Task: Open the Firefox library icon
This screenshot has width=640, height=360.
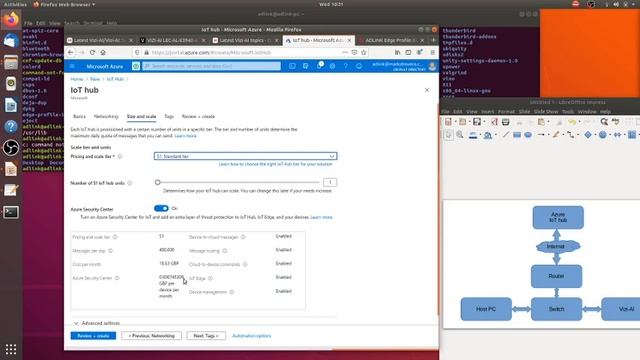Action: click(x=397, y=52)
